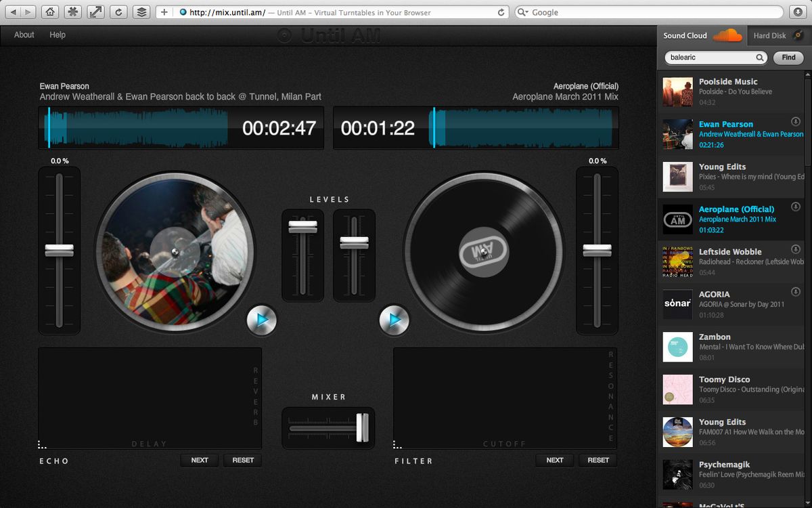Screen dimensions: 812x508
Task: Click the fullscreen arrows icon in the toolbar
Action: pyautogui.click(x=95, y=12)
